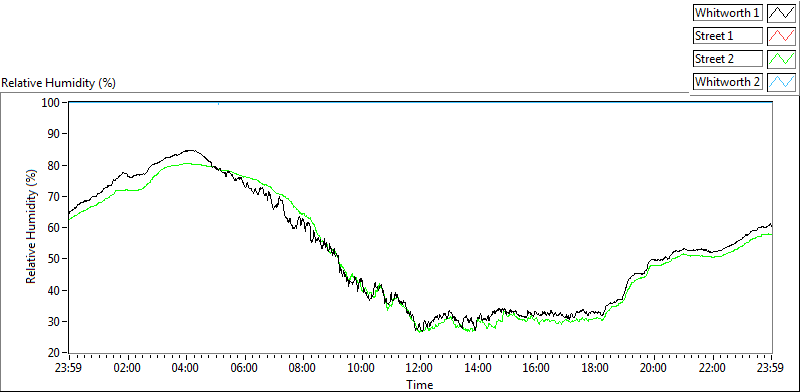
Task: Select the Whitworth 2 legend label
Action: (728, 82)
